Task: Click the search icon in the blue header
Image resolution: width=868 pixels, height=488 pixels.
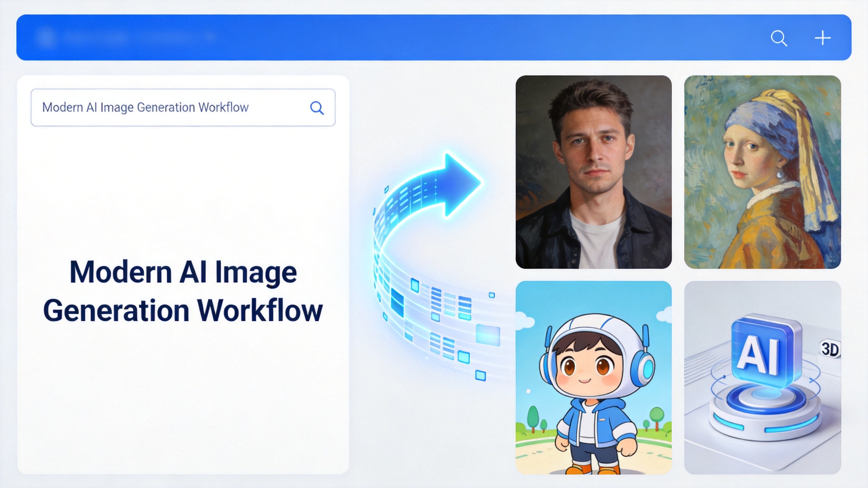Action: (779, 38)
